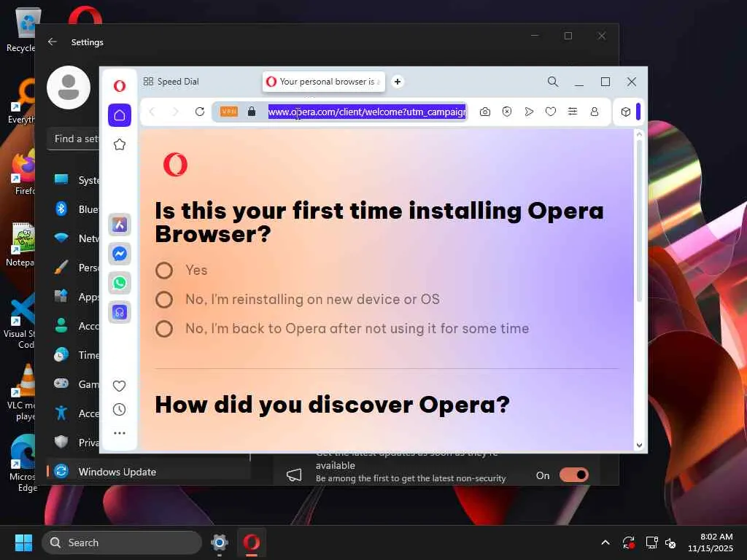The image size is (747, 560).
Task: Toggle 'Get the latest updates' switch in Settings
Action: tap(574, 475)
